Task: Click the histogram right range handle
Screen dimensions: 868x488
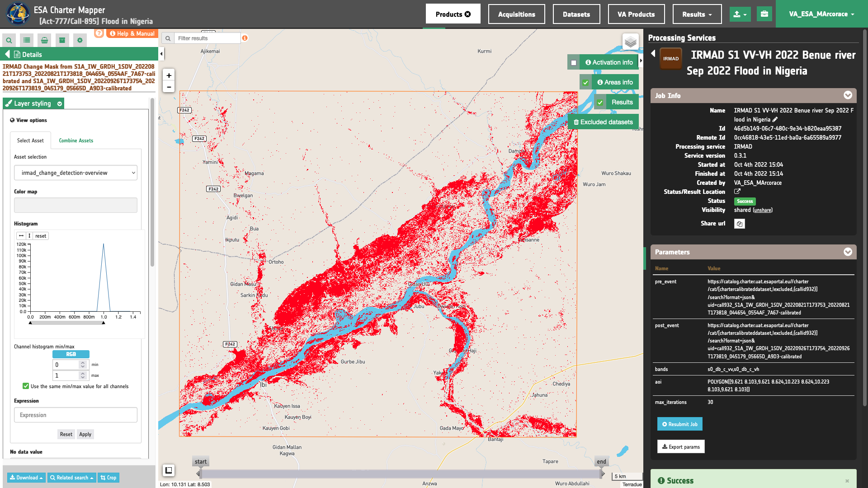Action: coord(104,323)
